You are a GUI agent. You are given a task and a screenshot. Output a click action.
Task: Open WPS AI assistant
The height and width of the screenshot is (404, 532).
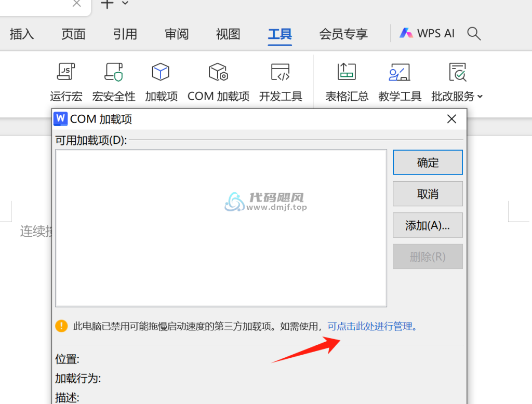[x=427, y=33]
